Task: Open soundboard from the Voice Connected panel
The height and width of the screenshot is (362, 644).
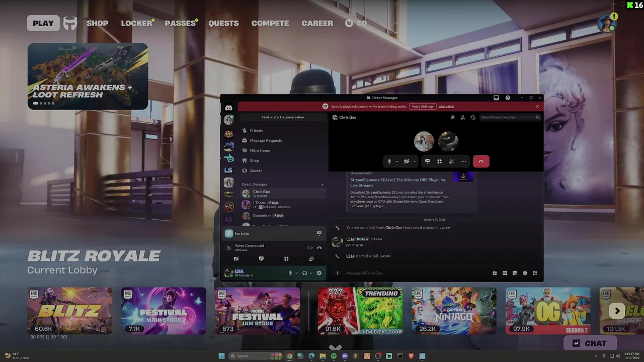Action: coord(311,258)
